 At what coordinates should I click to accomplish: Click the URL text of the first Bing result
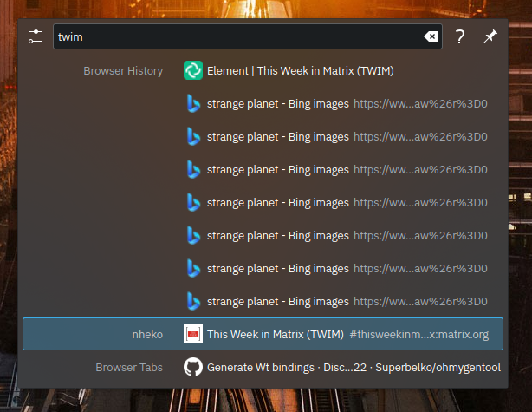pos(420,104)
